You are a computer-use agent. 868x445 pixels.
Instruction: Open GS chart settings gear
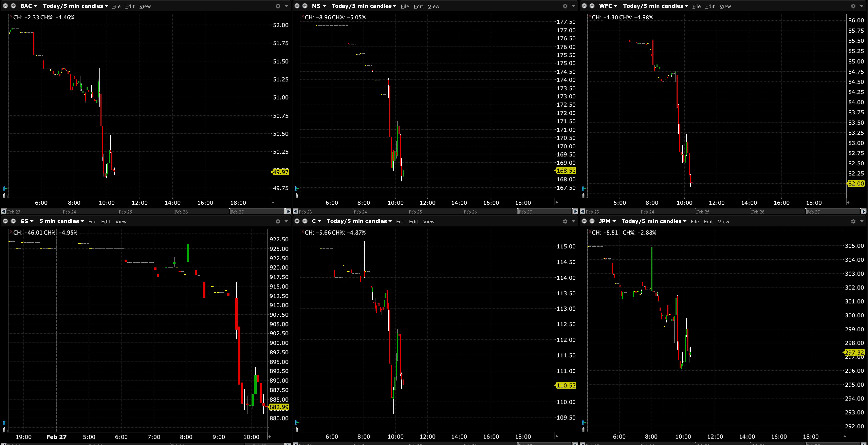(x=278, y=221)
